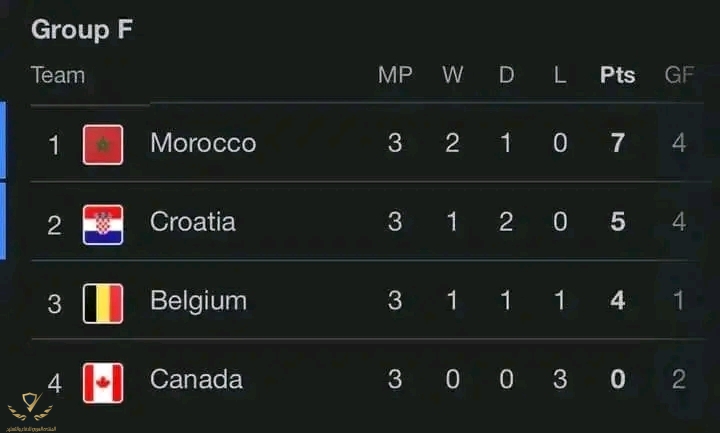Click the winged logo watermark
The image size is (720, 433).
tap(31, 411)
